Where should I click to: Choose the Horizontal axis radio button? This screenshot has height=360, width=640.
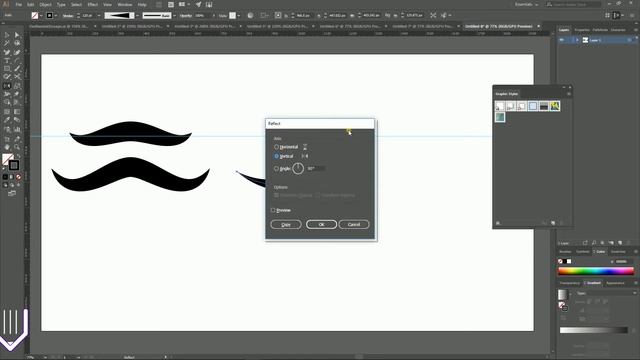tap(276, 147)
